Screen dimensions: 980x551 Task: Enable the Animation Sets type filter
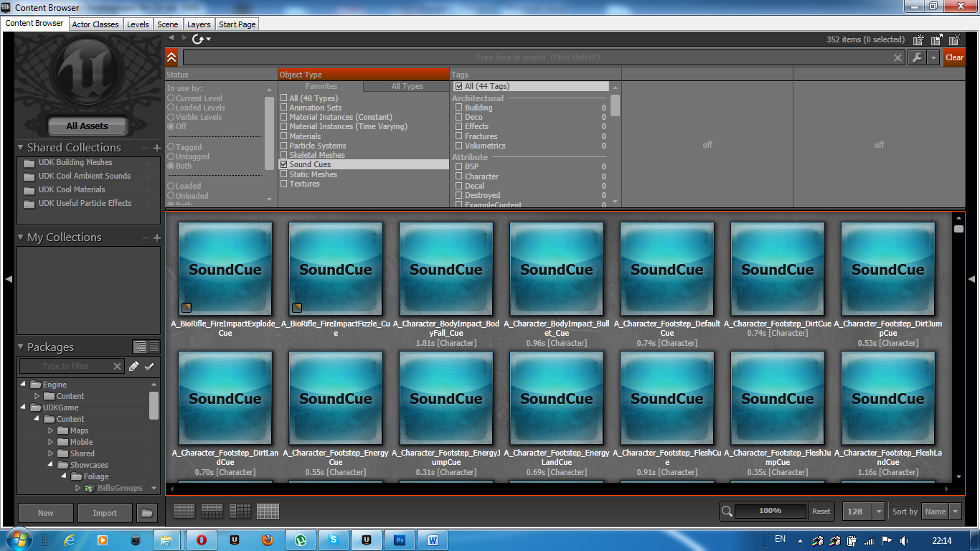pos(283,108)
